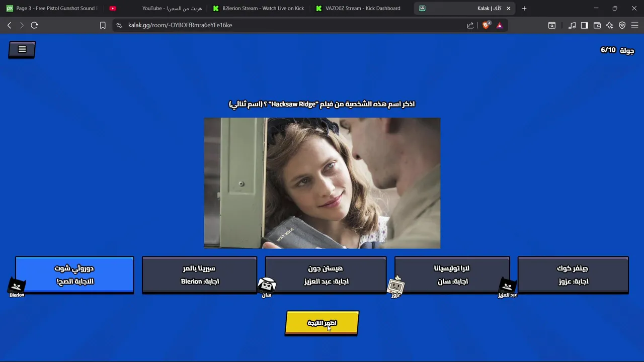644x362 pixels.
Task: Switch to Free Pistol Gunshot Sound tab
Action: click(x=51, y=9)
